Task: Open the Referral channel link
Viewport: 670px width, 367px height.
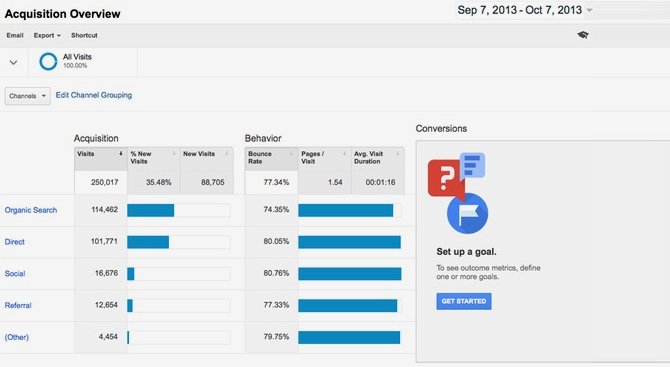Action: [18, 305]
